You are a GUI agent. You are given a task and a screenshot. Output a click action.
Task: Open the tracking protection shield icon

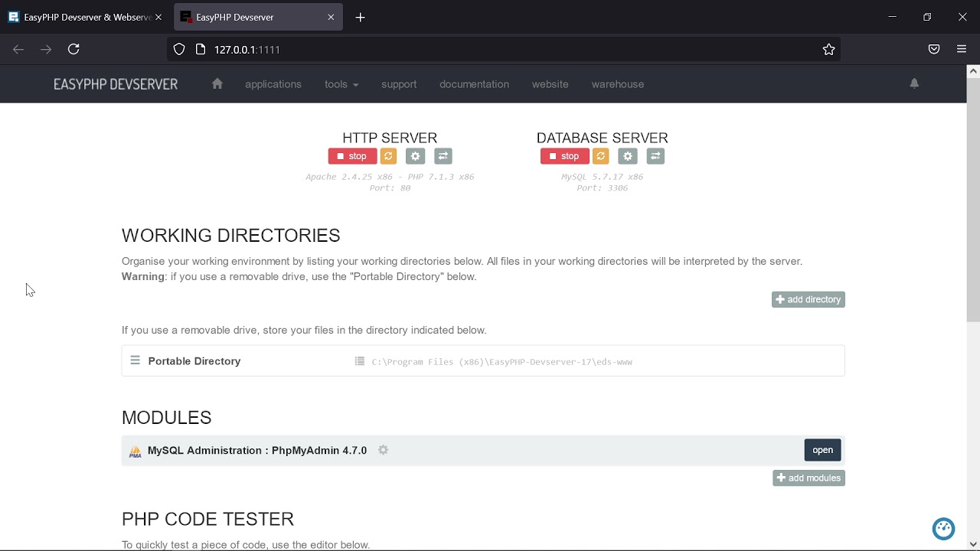pyautogui.click(x=179, y=50)
